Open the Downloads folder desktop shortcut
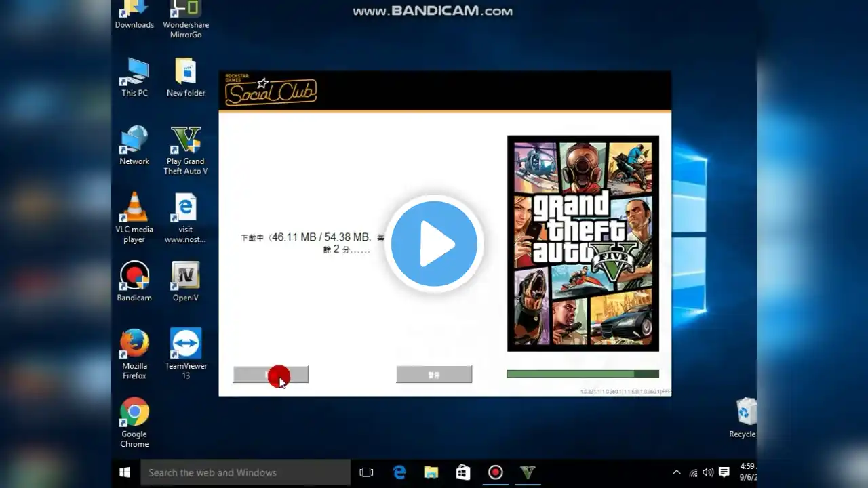The height and width of the screenshot is (488, 868). [134, 15]
